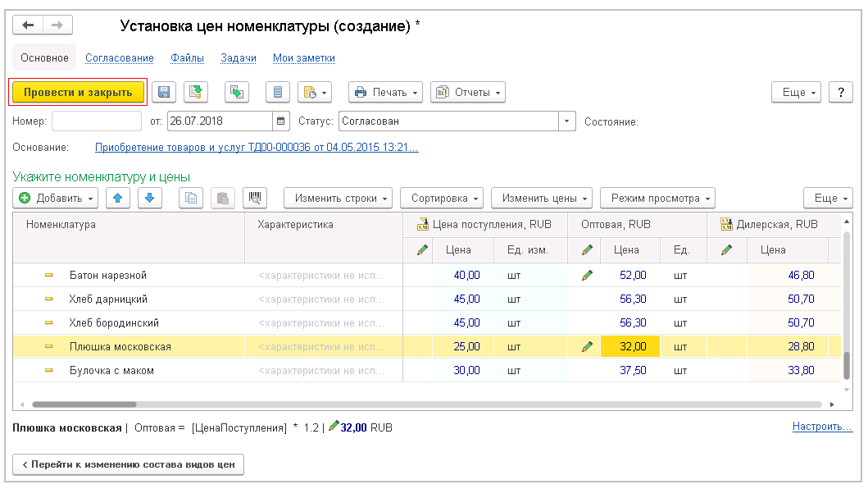The image size is (868, 489).
Task: Open the Печать dropdown
Action: (385, 92)
